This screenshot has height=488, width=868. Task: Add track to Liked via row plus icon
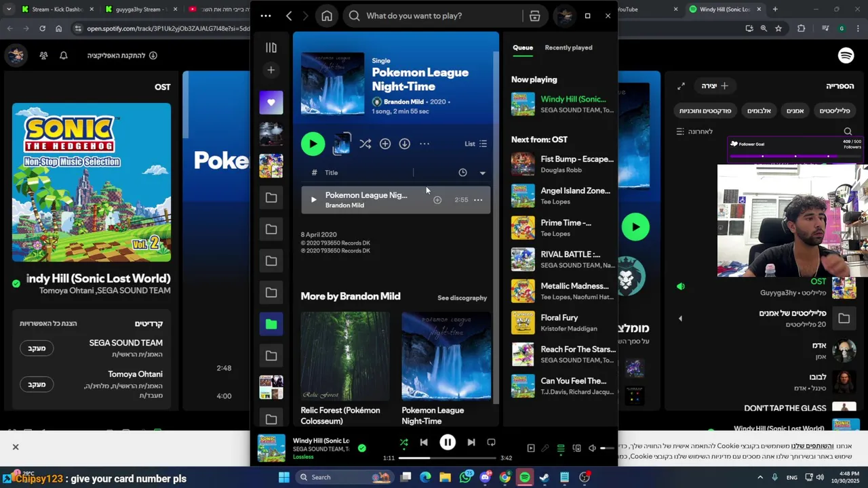pos(437,200)
